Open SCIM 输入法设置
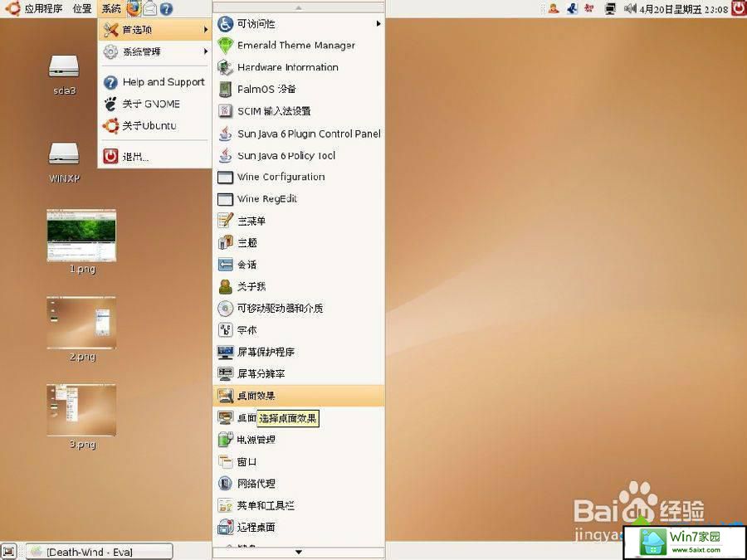Screen dimensions: 747x560 coord(299,111)
